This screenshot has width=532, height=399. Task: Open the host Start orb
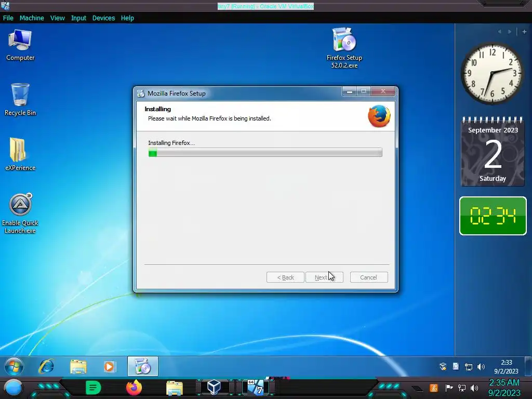click(x=14, y=388)
